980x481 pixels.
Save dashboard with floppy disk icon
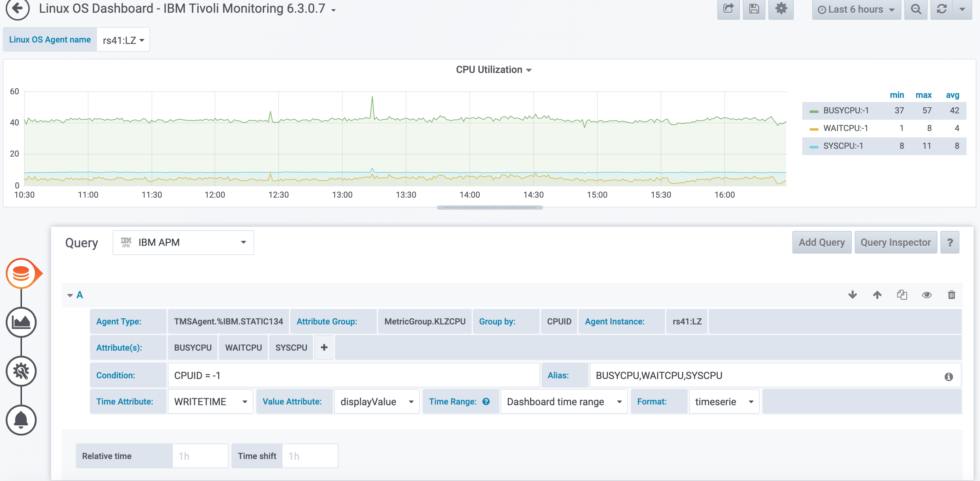(754, 9)
